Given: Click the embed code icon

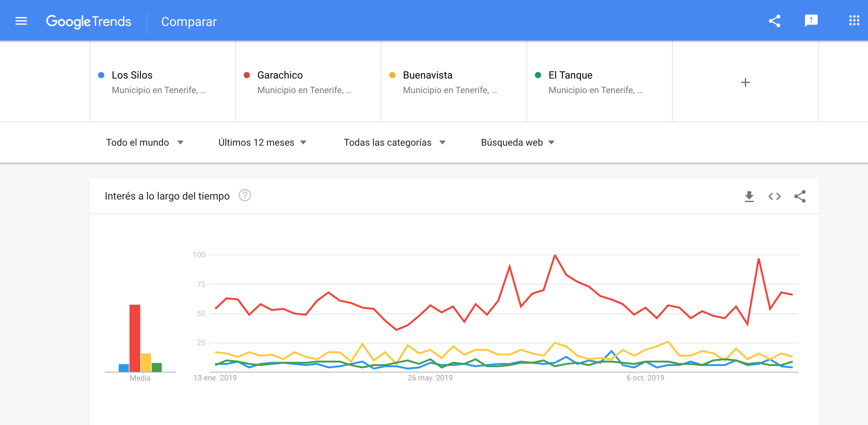Looking at the screenshot, I should [x=774, y=196].
